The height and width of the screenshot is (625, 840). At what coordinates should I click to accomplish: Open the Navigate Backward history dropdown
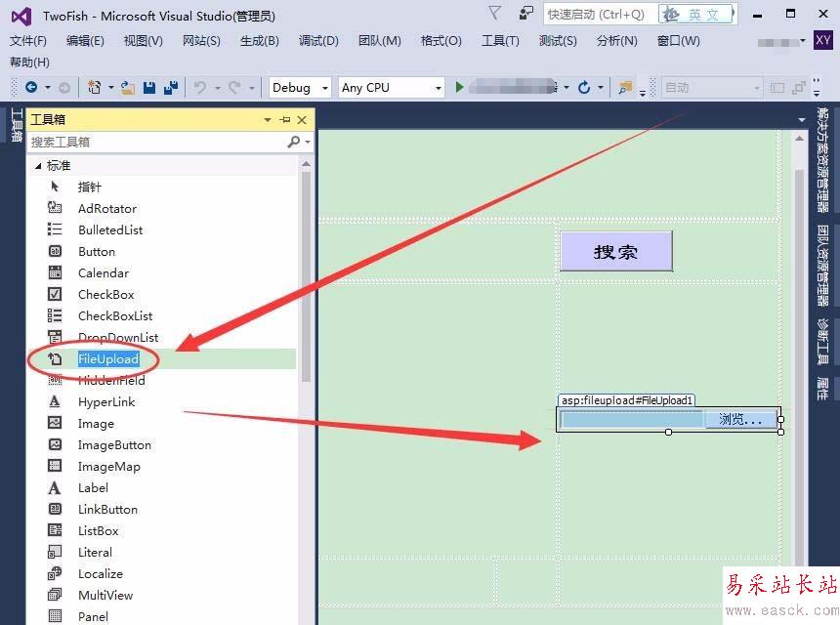click(x=47, y=87)
